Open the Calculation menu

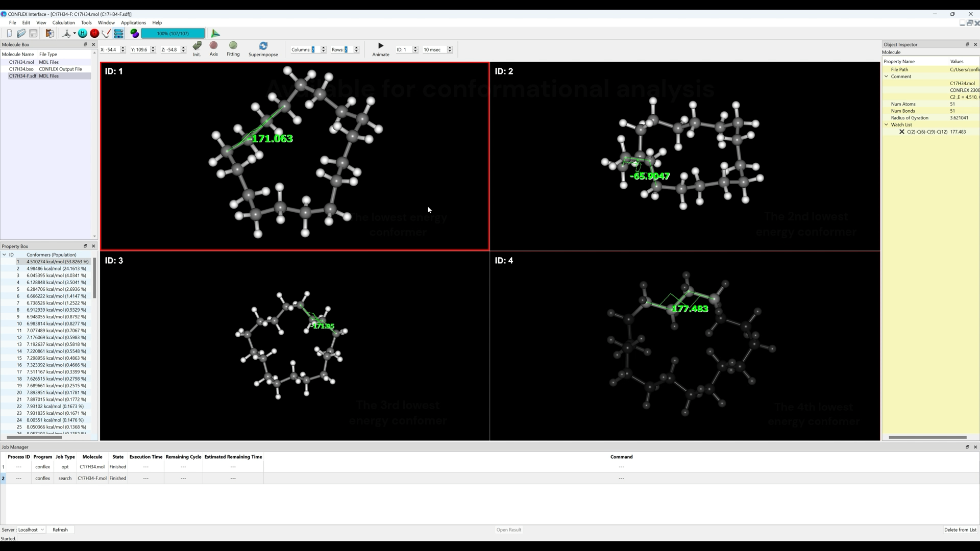(x=63, y=22)
